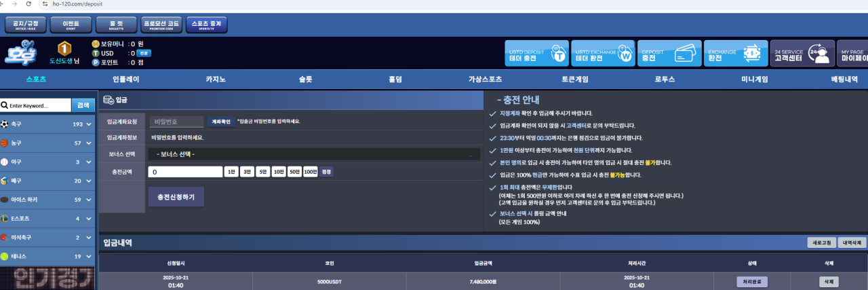This screenshot has width=868, height=290.
Task: Click the Deposit 충전 card icon
Action: coord(689,54)
